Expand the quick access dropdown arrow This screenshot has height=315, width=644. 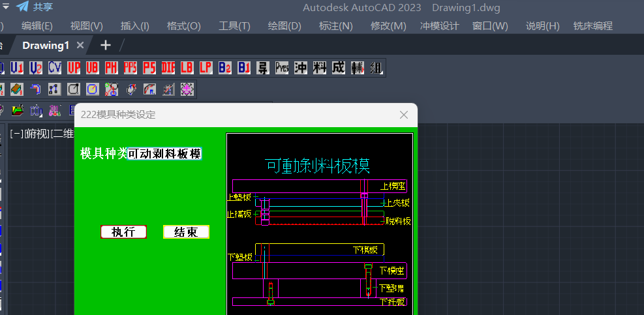pos(6,7)
